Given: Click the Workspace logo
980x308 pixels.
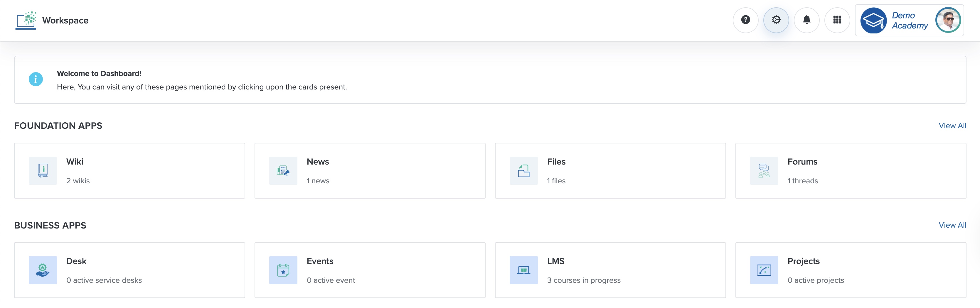Looking at the screenshot, I should pos(26,20).
